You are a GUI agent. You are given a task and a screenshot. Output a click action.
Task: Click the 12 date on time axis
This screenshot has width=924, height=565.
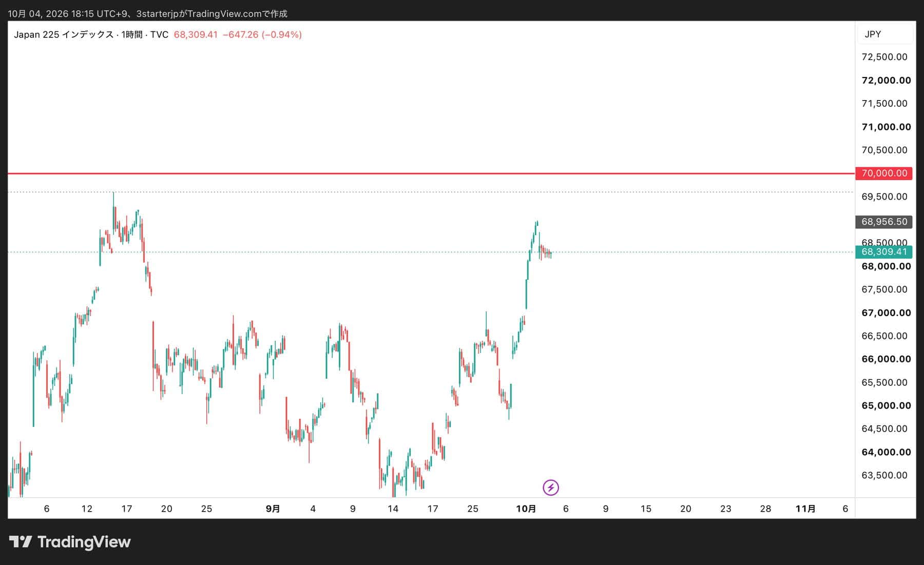(x=87, y=509)
